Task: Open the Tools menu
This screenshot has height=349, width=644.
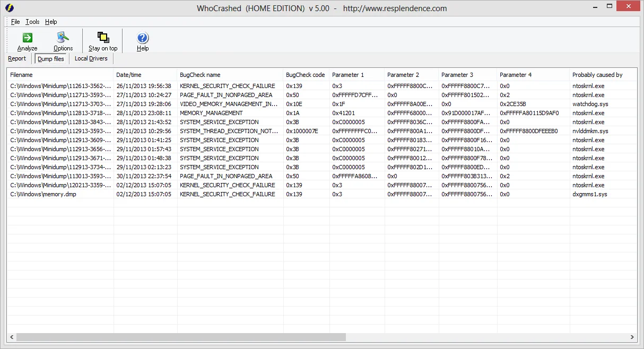Action: 32,22
